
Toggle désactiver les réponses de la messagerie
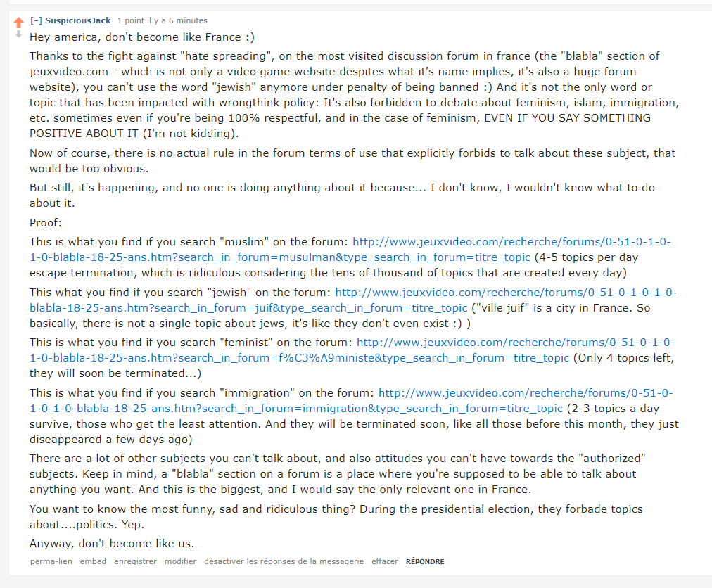pos(284,561)
